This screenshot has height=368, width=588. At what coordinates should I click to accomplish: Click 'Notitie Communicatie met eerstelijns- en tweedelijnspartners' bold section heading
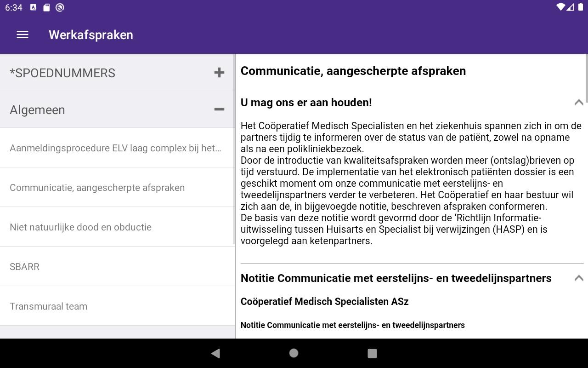396,278
